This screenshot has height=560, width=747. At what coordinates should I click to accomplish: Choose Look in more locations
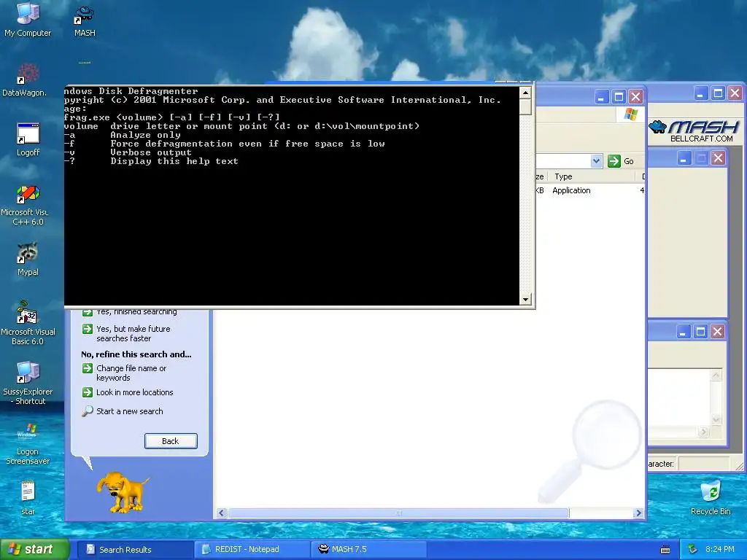135,392
